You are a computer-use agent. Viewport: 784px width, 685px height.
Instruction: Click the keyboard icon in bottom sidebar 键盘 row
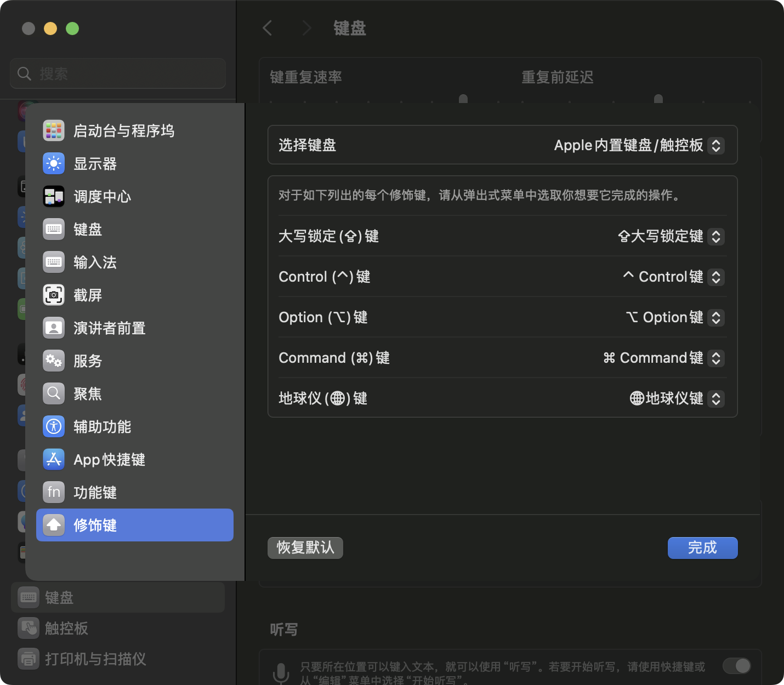(29, 597)
